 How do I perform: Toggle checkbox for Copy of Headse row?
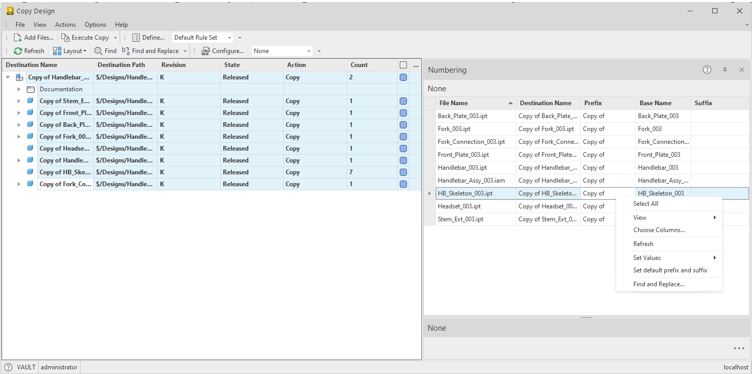click(x=403, y=148)
